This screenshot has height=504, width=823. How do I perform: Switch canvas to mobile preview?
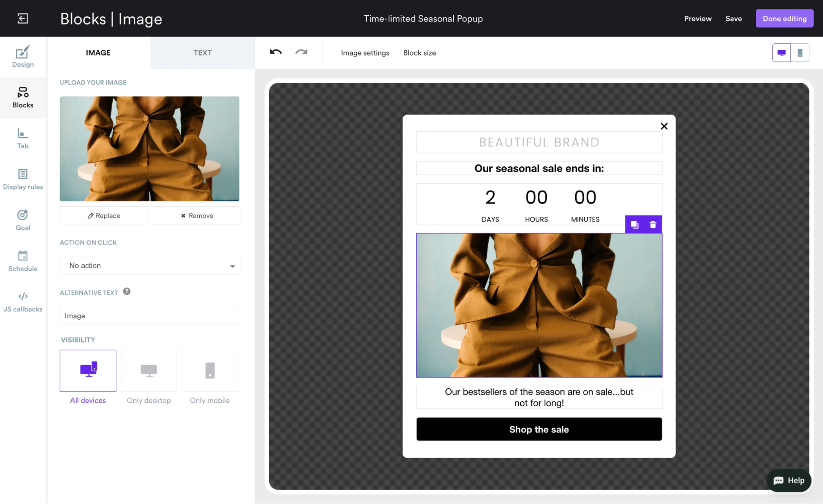[800, 53]
